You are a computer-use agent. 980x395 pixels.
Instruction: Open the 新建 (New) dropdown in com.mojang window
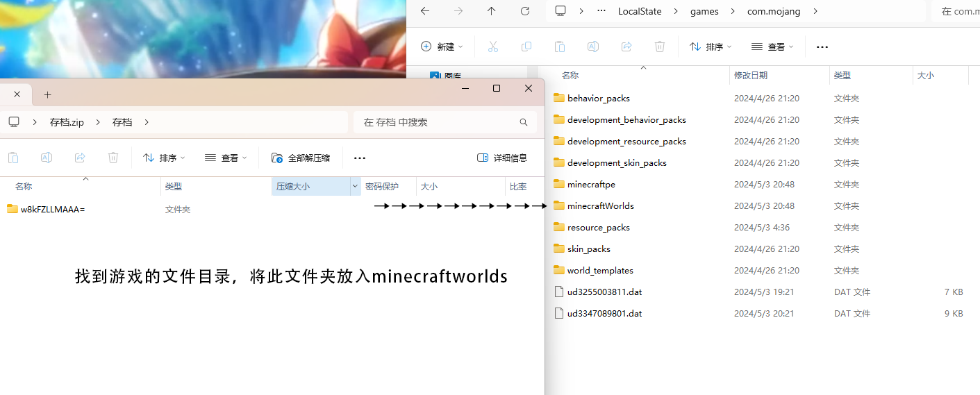442,47
